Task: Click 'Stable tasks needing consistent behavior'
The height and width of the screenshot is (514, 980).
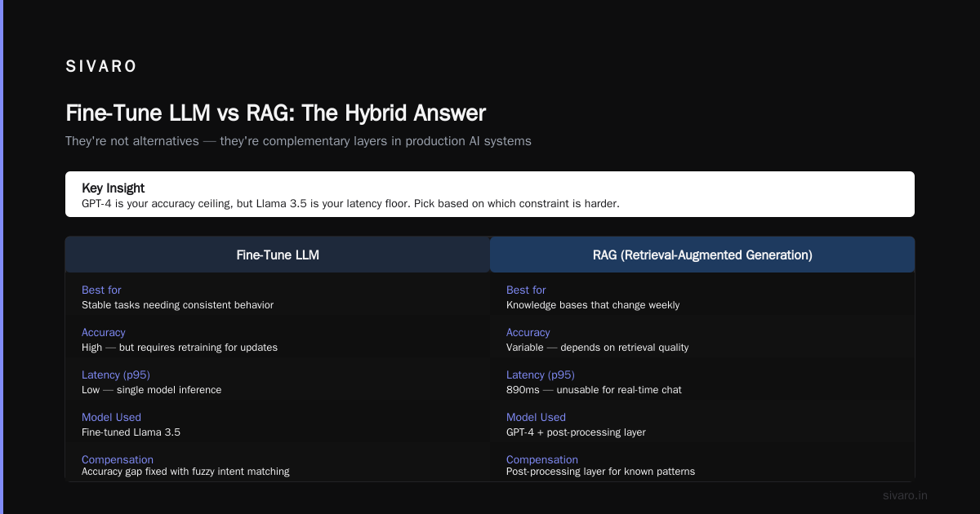Action: [177, 305]
